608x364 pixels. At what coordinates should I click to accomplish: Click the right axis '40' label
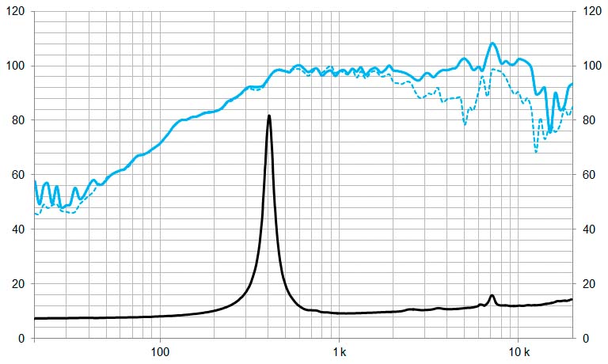pyautogui.click(x=589, y=229)
